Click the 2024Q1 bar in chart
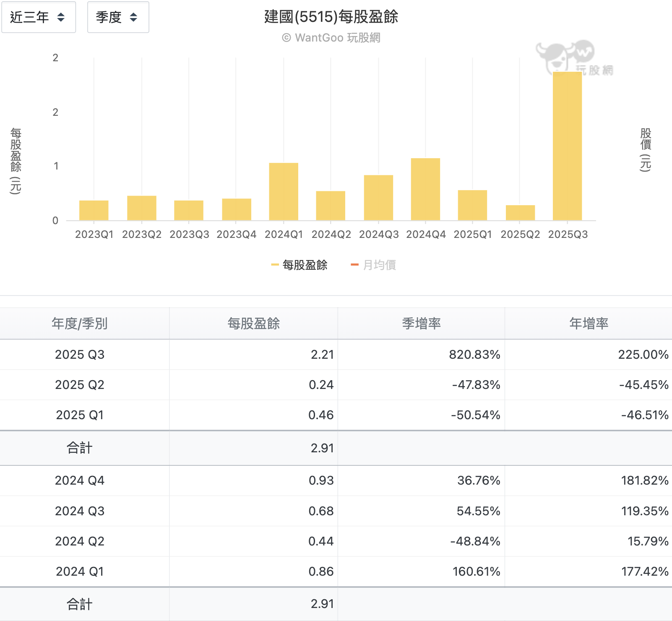This screenshot has height=621, width=672. (284, 191)
